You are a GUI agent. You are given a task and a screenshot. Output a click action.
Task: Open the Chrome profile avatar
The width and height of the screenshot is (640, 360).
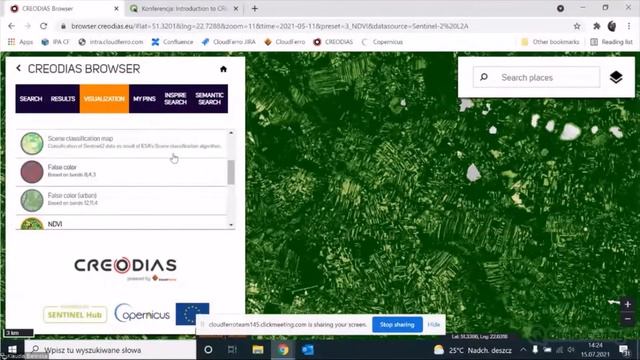612,26
